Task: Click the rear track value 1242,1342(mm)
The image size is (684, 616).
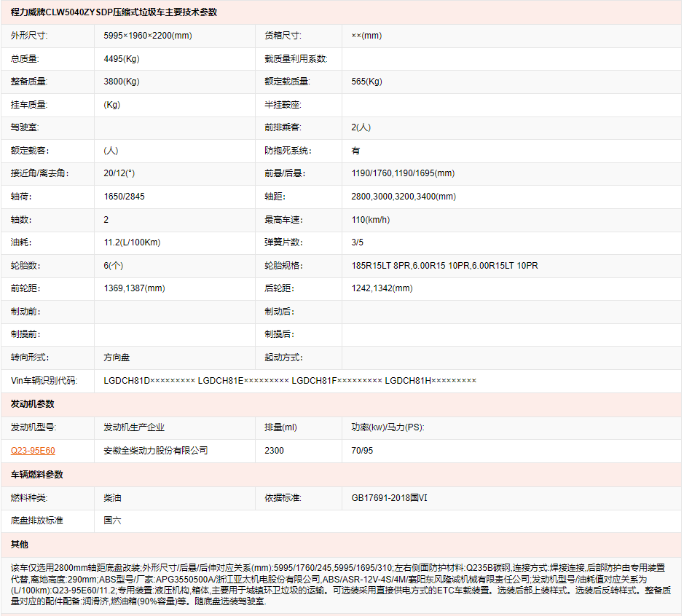Action: coord(382,288)
